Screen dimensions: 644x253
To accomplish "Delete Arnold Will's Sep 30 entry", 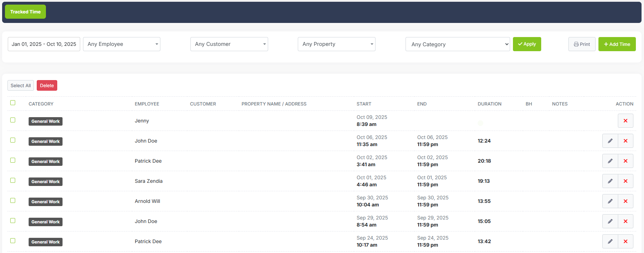I will point(625,201).
